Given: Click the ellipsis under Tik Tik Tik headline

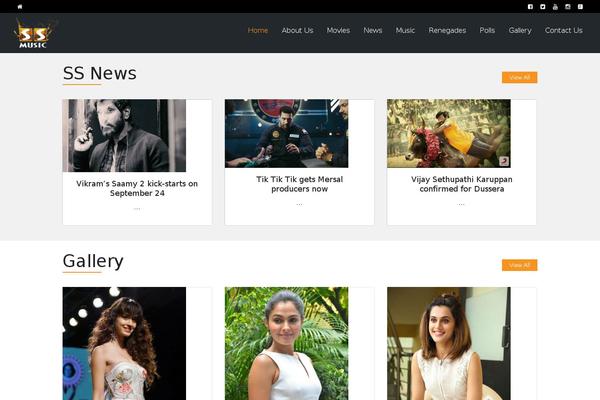Looking at the screenshot, I should click(x=299, y=204).
